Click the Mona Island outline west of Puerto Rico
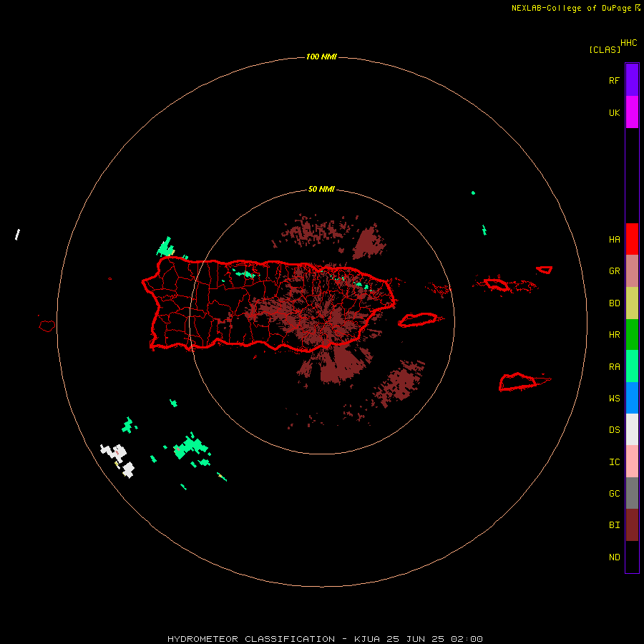644x644 pixels. pyautogui.click(x=47, y=326)
